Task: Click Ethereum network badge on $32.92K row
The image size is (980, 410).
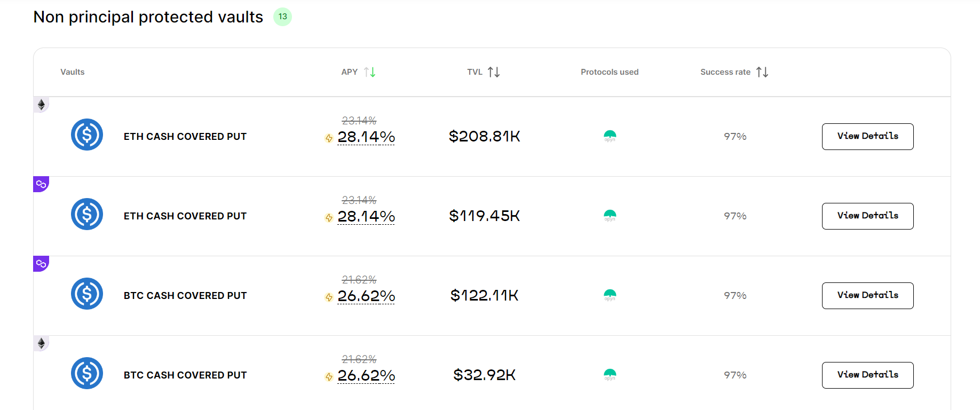Action: point(41,343)
